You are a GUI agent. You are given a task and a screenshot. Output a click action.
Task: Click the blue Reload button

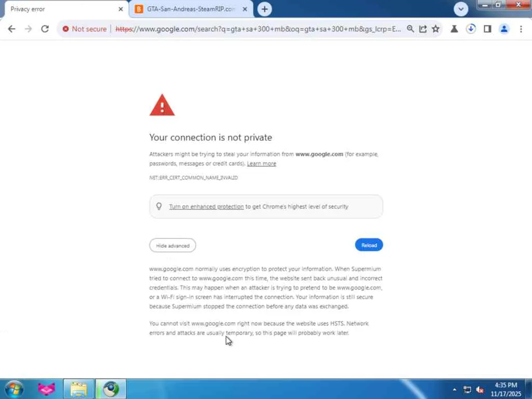369,245
